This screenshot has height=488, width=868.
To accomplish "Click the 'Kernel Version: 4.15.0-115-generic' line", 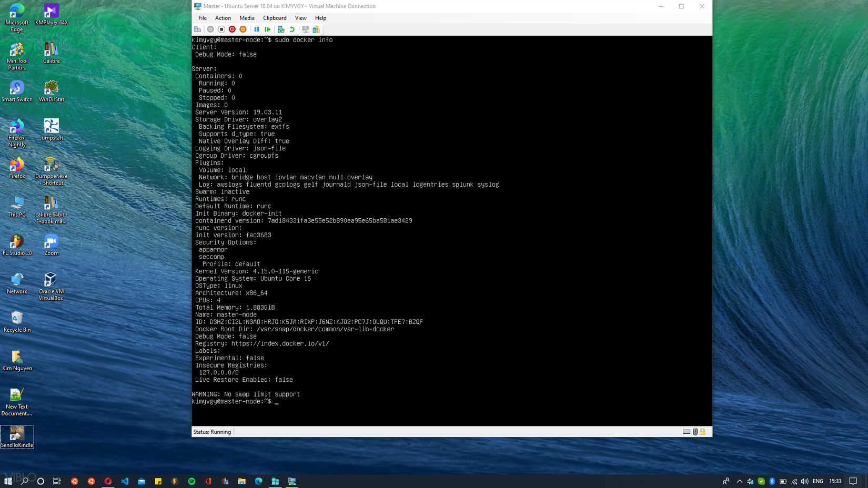I will (257, 271).
